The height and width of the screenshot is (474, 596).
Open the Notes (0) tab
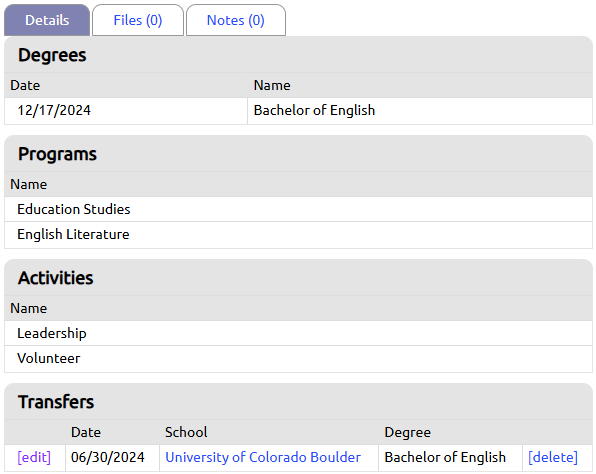(236, 20)
